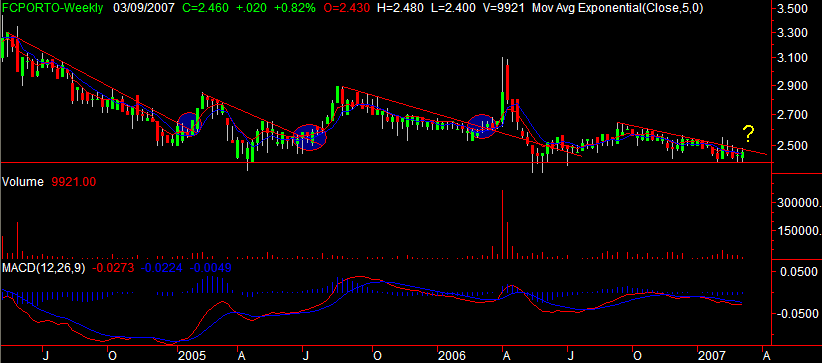Click the FCPORTO-Weekly chart title
This screenshot has height=363, width=822.
click(52, 8)
